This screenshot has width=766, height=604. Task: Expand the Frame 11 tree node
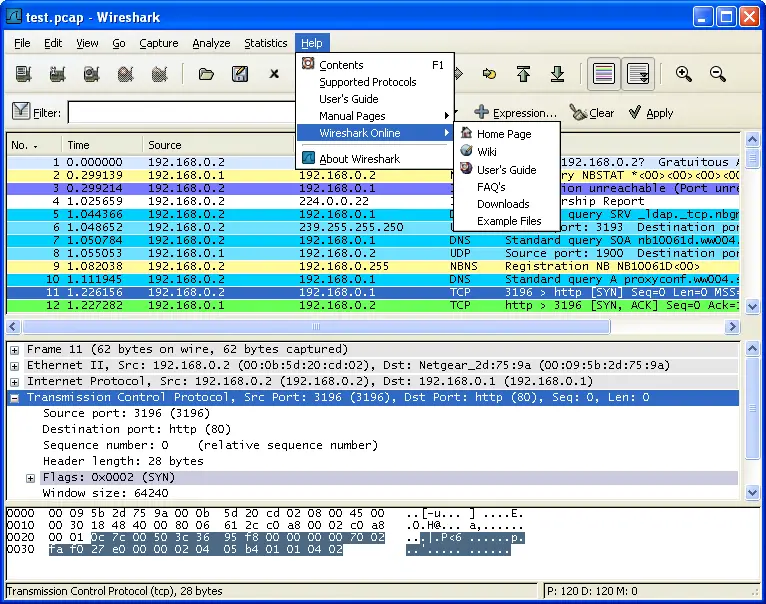tap(15, 349)
